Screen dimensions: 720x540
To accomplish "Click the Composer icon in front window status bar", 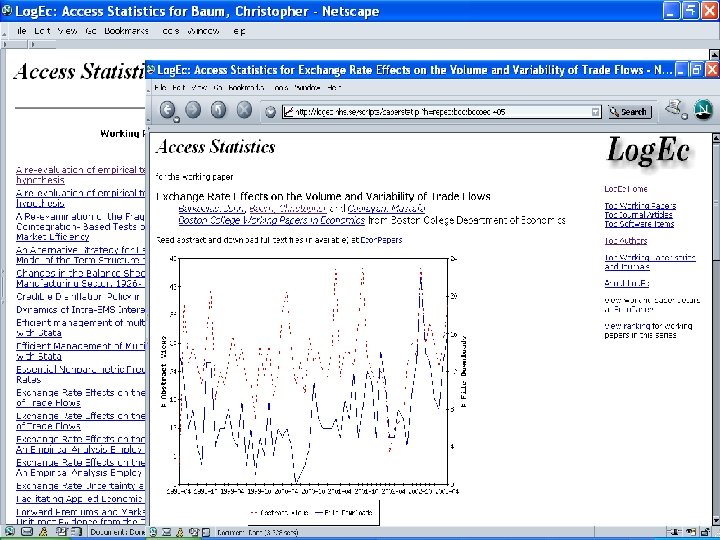I will coord(195,532).
